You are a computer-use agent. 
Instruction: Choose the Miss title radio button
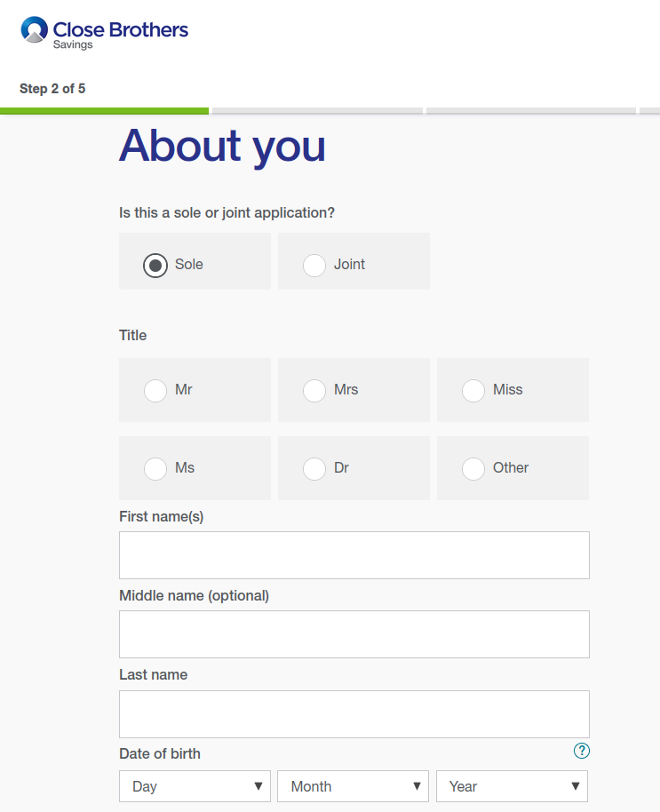[x=473, y=390]
